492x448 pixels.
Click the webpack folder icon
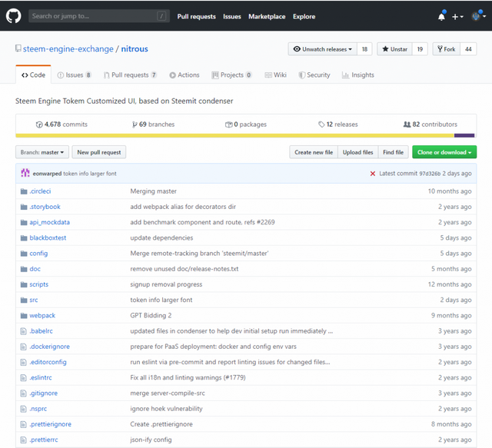point(24,316)
